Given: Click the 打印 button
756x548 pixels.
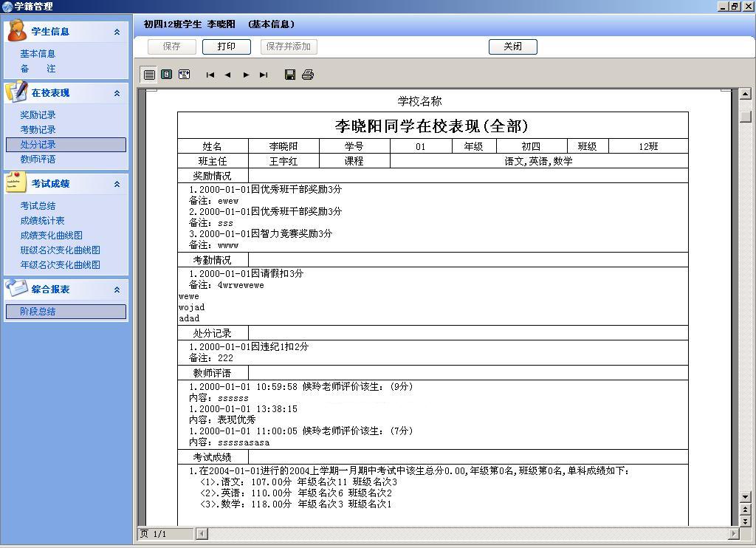Looking at the screenshot, I should 226,47.
